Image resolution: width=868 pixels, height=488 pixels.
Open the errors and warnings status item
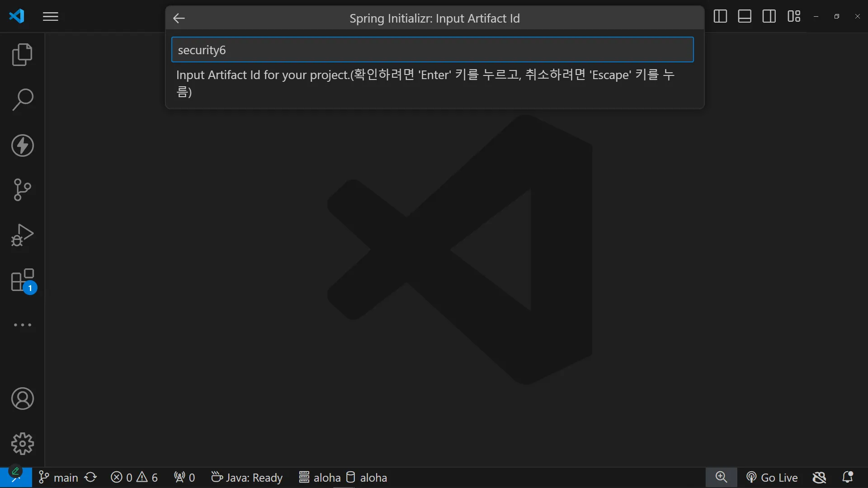pyautogui.click(x=134, y=478)
